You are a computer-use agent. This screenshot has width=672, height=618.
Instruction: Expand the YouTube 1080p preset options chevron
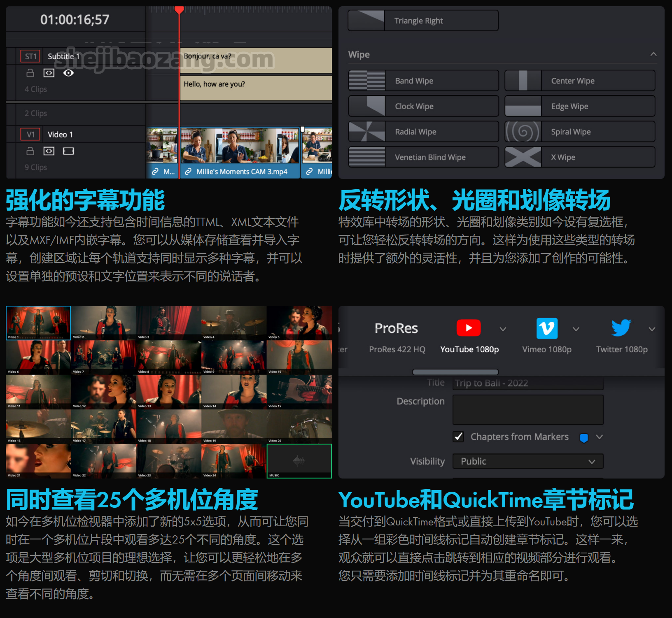pos(503,329)
